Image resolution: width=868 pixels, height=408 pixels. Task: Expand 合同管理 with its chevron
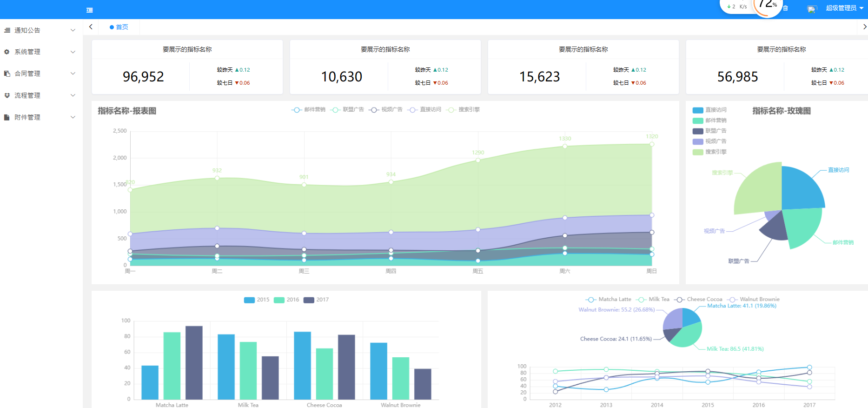pos(73,74)
